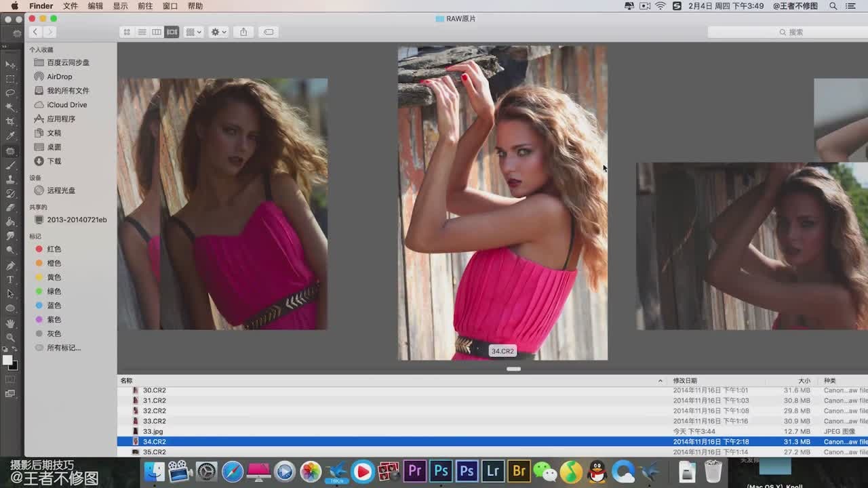The height and width of the screenshot is (488, 868).
Task: Go forward in Finder history
Action: [x=50, y=32]
